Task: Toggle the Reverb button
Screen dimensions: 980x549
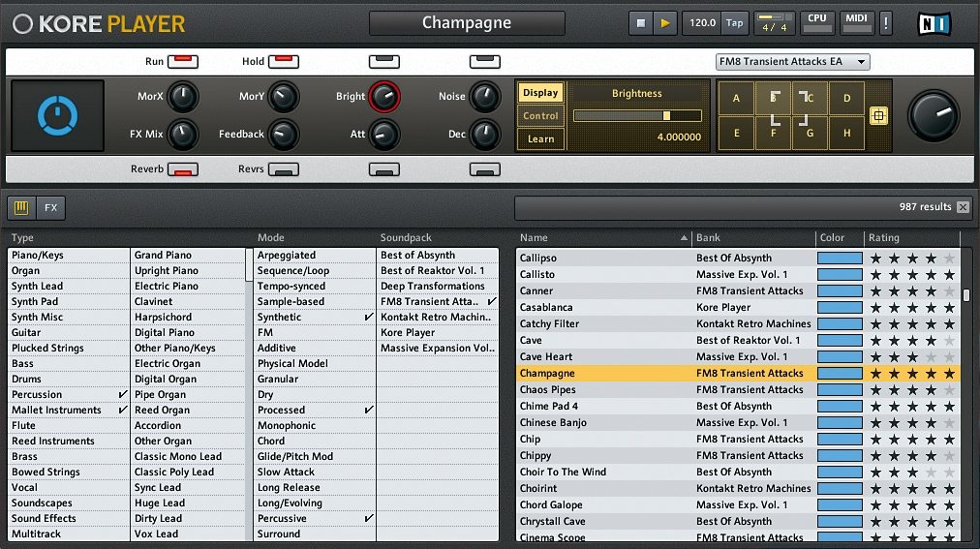Action: 183,169
